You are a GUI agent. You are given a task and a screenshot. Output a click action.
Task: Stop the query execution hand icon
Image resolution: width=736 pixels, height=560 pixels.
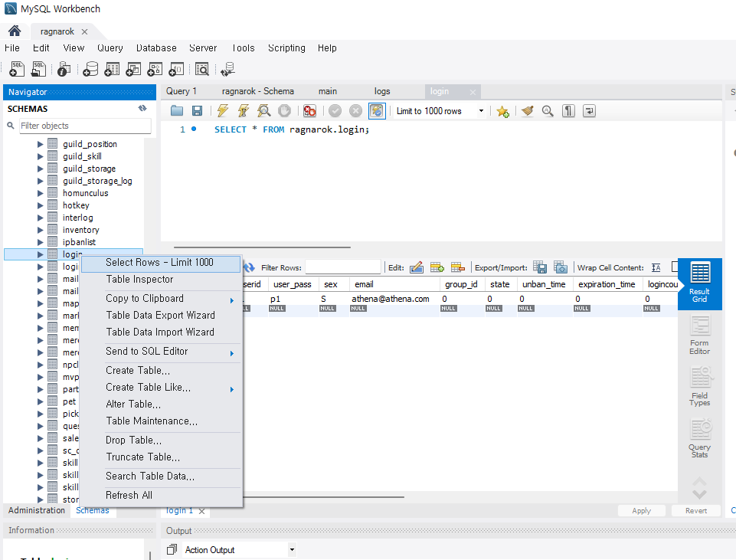pos(284,111)
